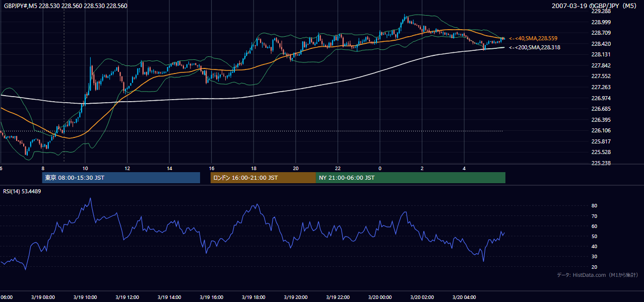
Task: Click hour label 2 under price chart
Action: 422,168
